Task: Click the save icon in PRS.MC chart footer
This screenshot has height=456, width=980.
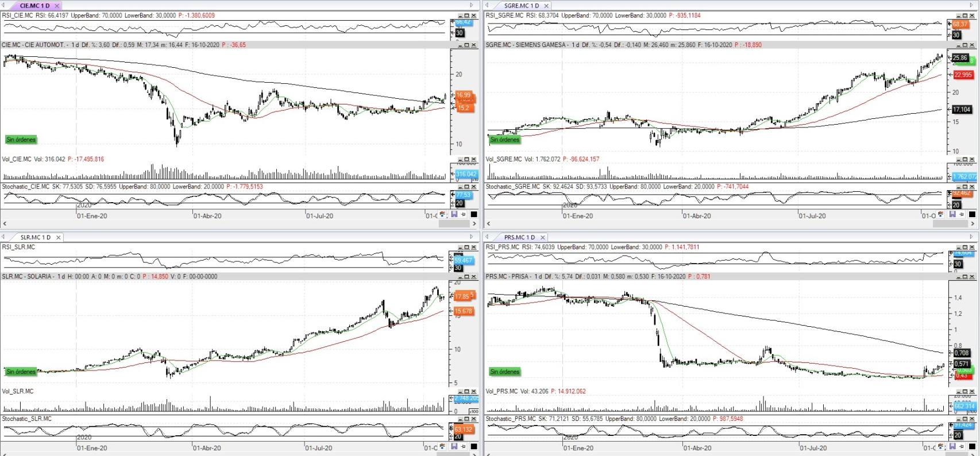Action: tap(952, 446)
